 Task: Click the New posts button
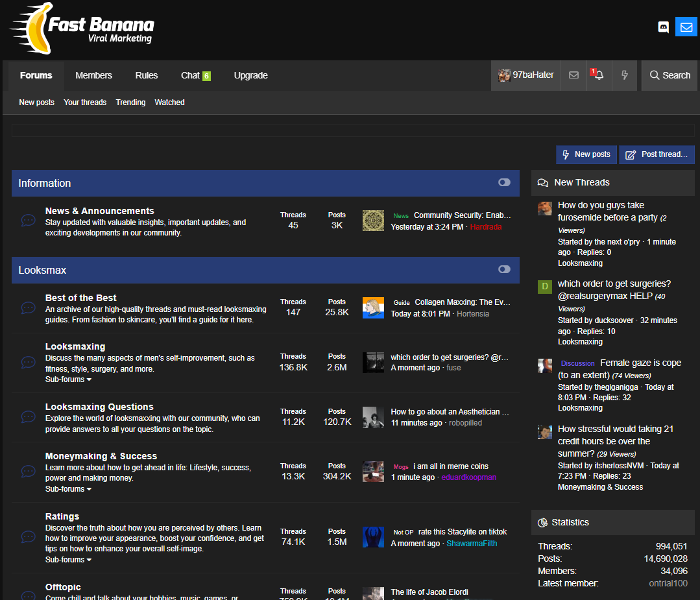[x=586, y=154]
